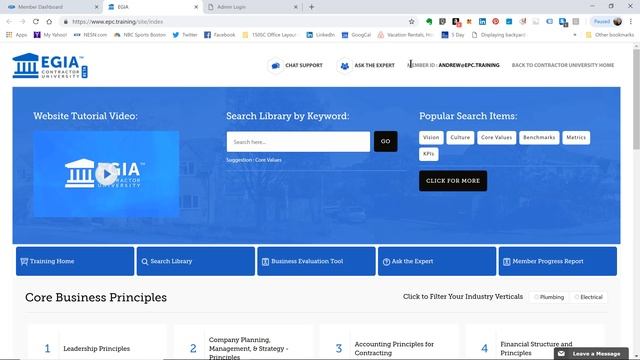Open the Paused profile avatar

[x=608, y=22]
